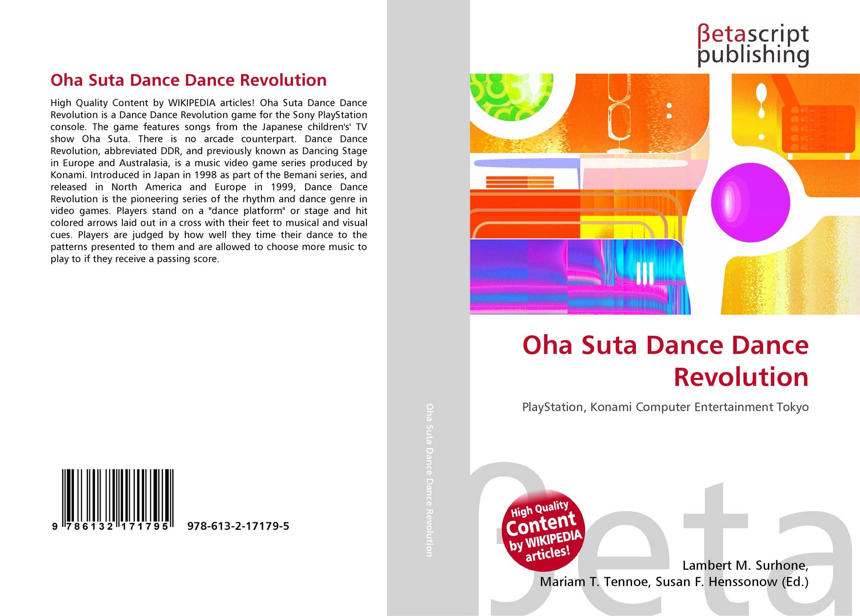Click the author name Lambert M. Surhone
Screen dimensions: 860x616
pos(745,565)
